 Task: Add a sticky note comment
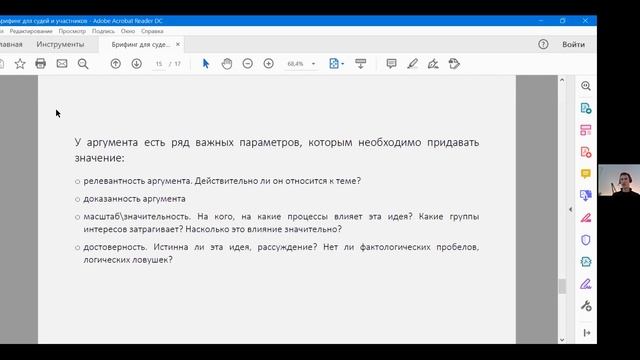pyautogui.click(x=391, y=64)
